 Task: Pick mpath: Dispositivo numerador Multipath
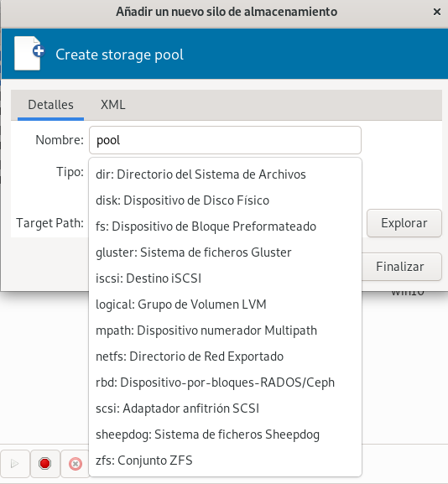tap(225, 330)
